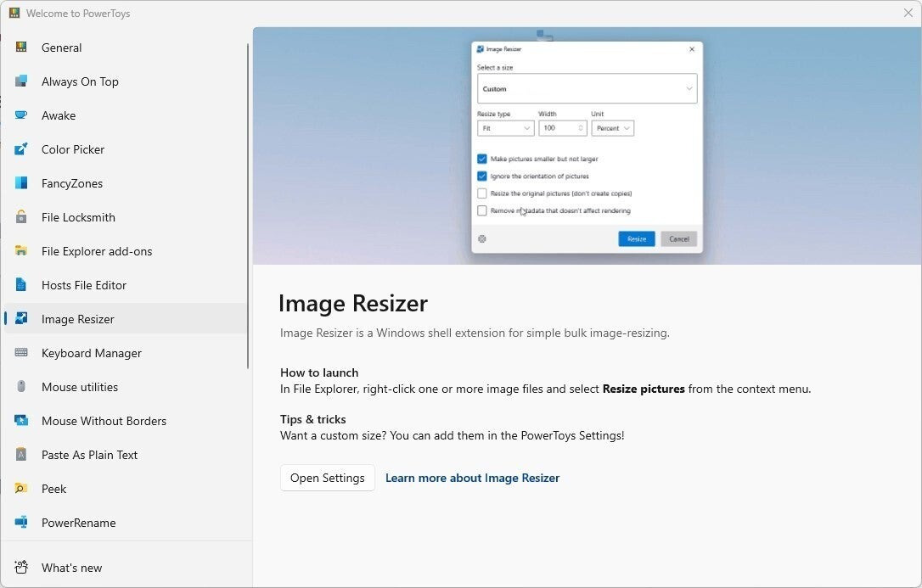
Task: Click the File Locksmith padlock icon
Action: (x=21, y=216)
